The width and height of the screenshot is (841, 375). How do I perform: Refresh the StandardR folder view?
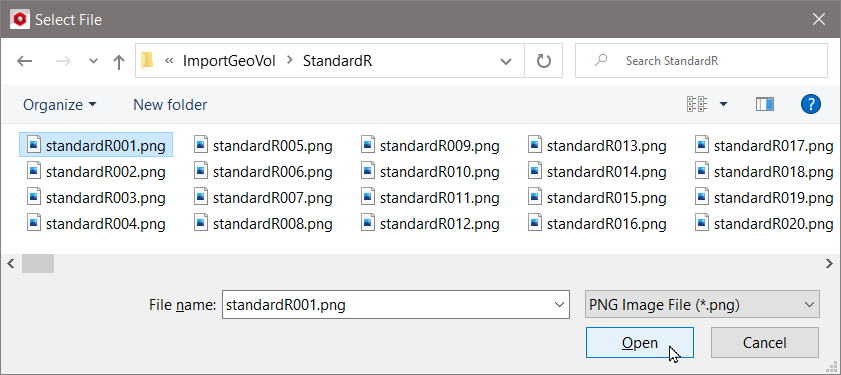click(x=544, y=61)
